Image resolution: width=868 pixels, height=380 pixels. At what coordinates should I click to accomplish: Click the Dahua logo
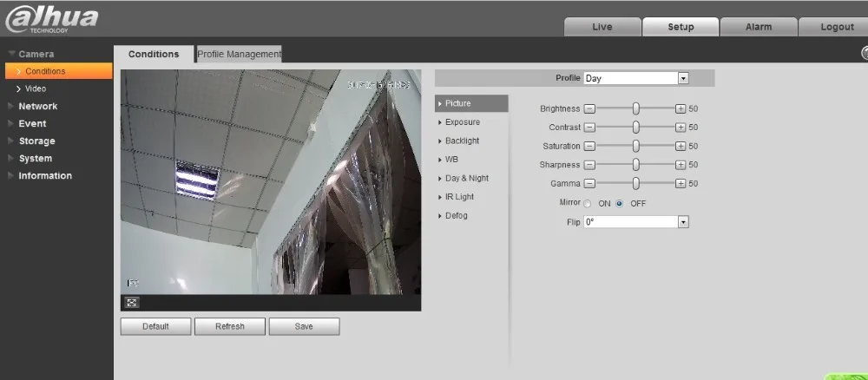(x=51, y=19)
